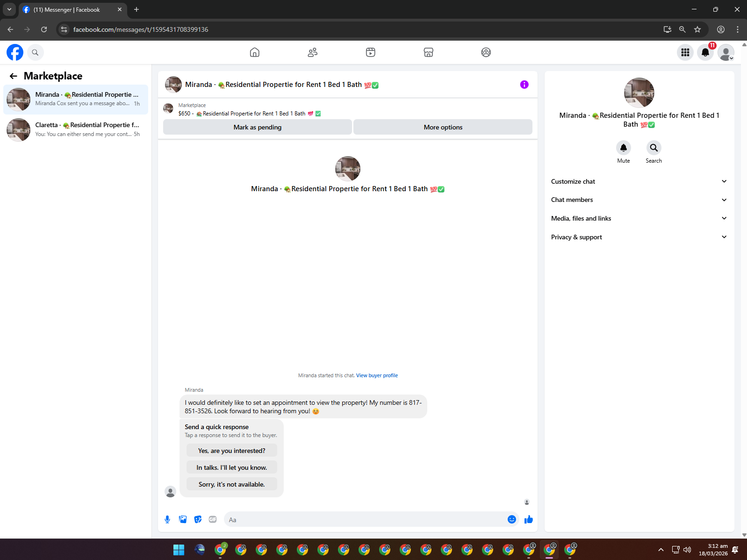Go to the Home feed icon
The width and height of the screenshot is (747, 560).
pos(255,52)
